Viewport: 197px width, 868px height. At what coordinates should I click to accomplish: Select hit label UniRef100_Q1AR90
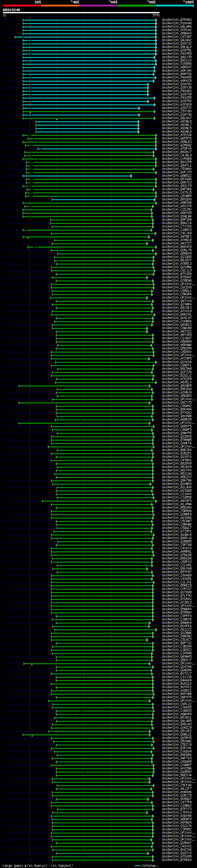tap(177, 772)
